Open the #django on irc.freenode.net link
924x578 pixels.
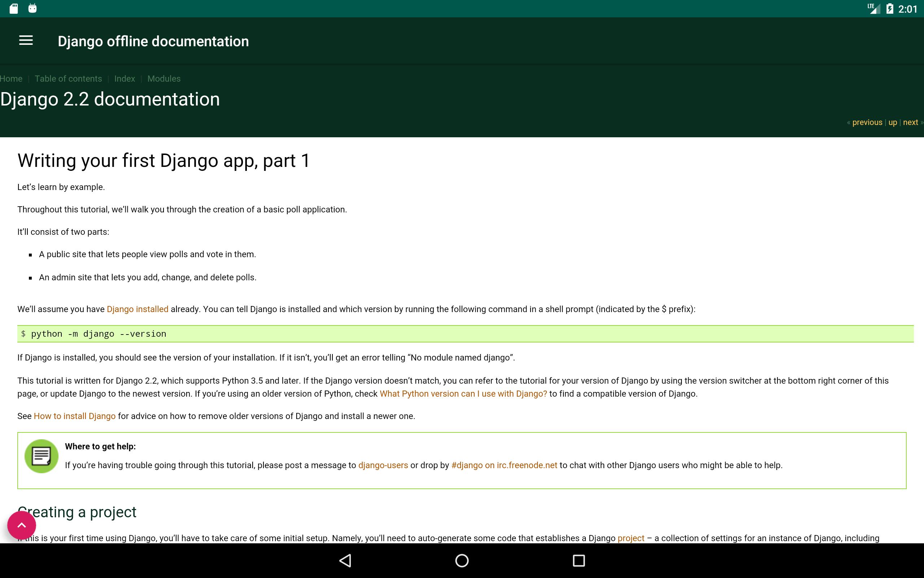504,465
